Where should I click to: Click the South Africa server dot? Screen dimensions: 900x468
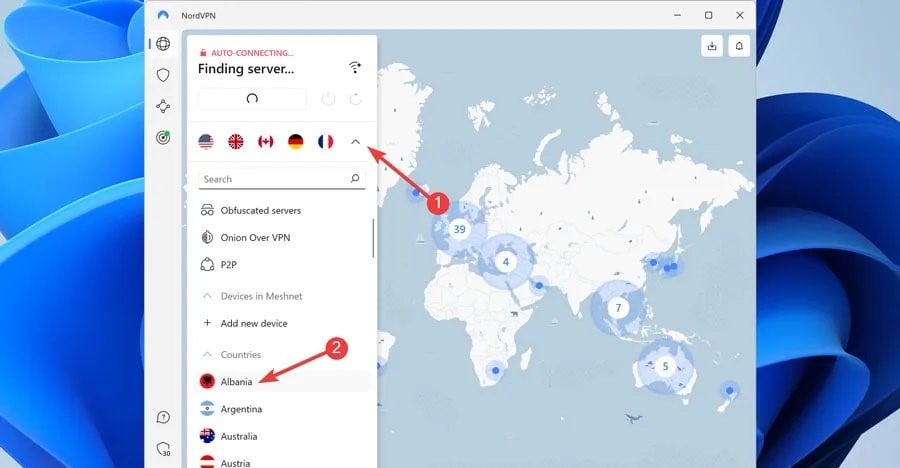click(495, 370)
